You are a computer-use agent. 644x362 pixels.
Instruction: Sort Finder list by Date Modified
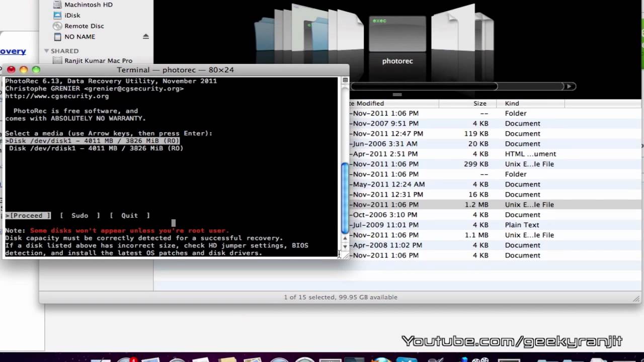(394, 104)
